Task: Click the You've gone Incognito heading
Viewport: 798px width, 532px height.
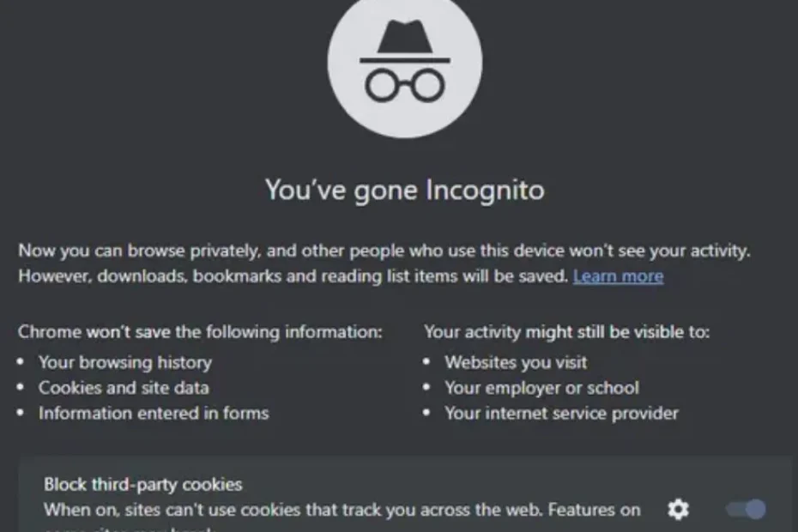Action: pyautogui.click(x=407, y=190)
